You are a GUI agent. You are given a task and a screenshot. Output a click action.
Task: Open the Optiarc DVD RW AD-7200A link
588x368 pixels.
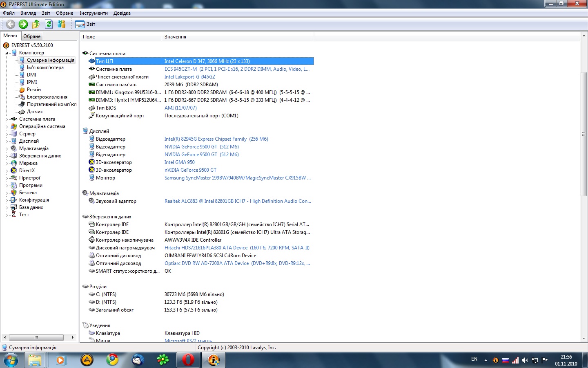(237, 263)
